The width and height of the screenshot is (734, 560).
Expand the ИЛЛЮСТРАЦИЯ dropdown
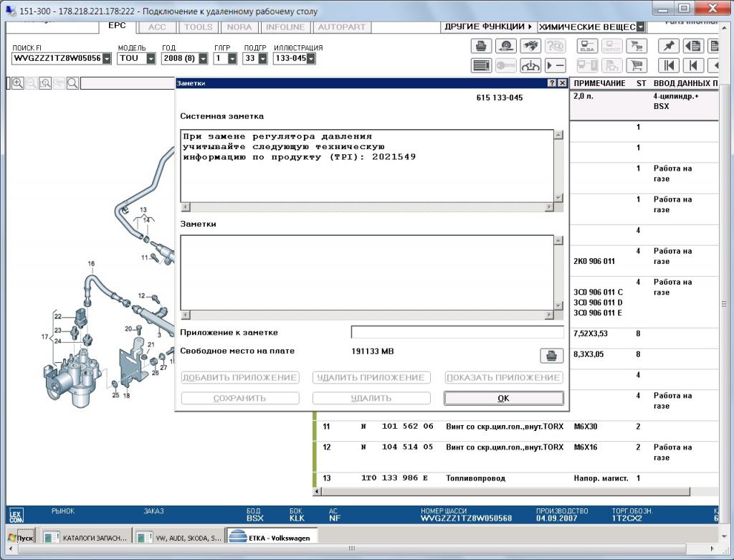311,59
